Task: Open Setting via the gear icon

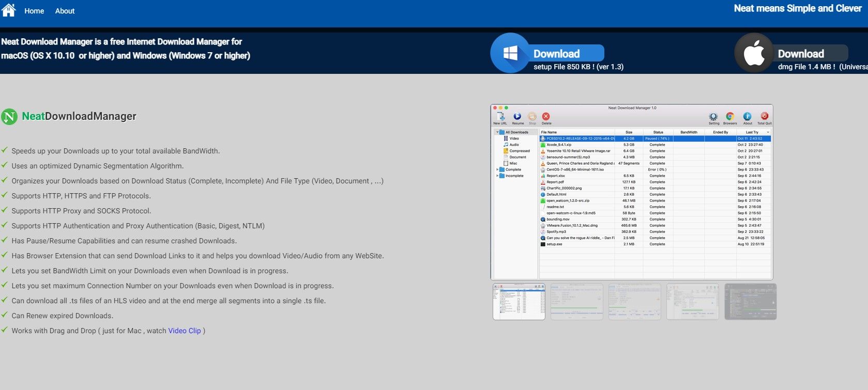Action: pyautogui.click(x=713, y=117)
